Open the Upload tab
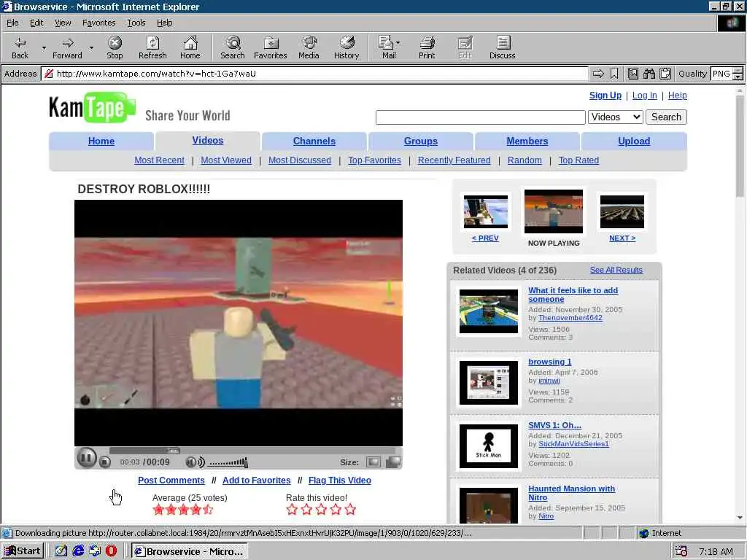 point(634,141)
